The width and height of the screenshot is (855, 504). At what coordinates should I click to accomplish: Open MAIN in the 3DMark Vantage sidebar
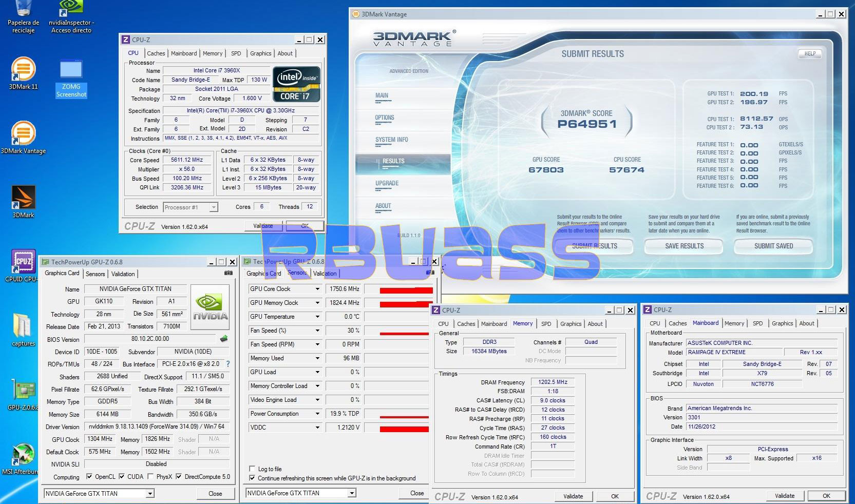click(x=382, y=96)
